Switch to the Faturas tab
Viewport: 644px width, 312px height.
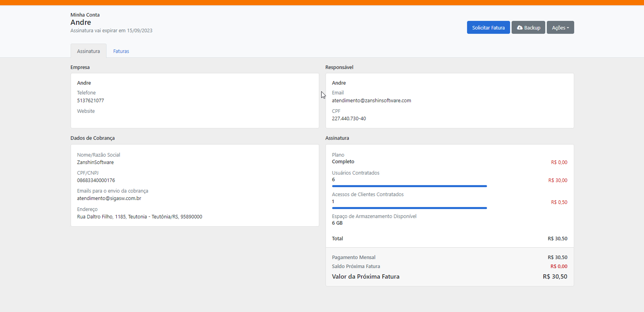pyautogui.click(x=121, y=51)
